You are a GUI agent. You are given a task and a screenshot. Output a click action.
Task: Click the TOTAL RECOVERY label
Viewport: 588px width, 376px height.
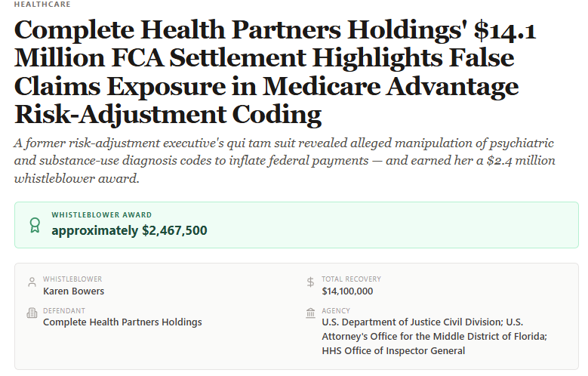[352, 279]
